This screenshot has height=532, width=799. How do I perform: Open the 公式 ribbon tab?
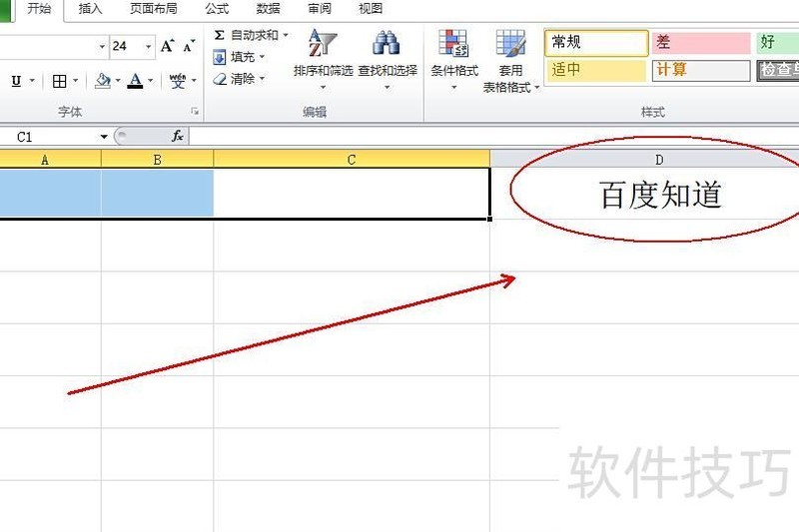pyautogui.click(x=217, y=9)
